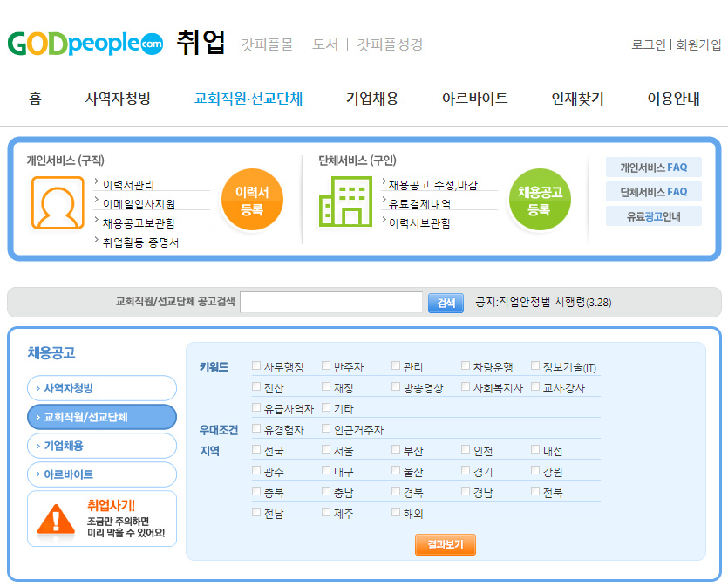Toggle the 유경험자 preference checkbox
This screenshot has height=587, width=728.
256,428
